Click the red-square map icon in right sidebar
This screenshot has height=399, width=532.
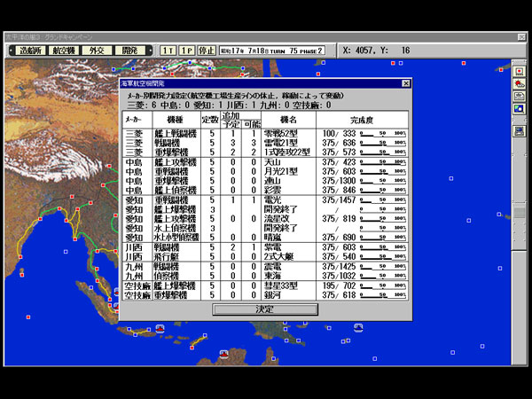518,69
